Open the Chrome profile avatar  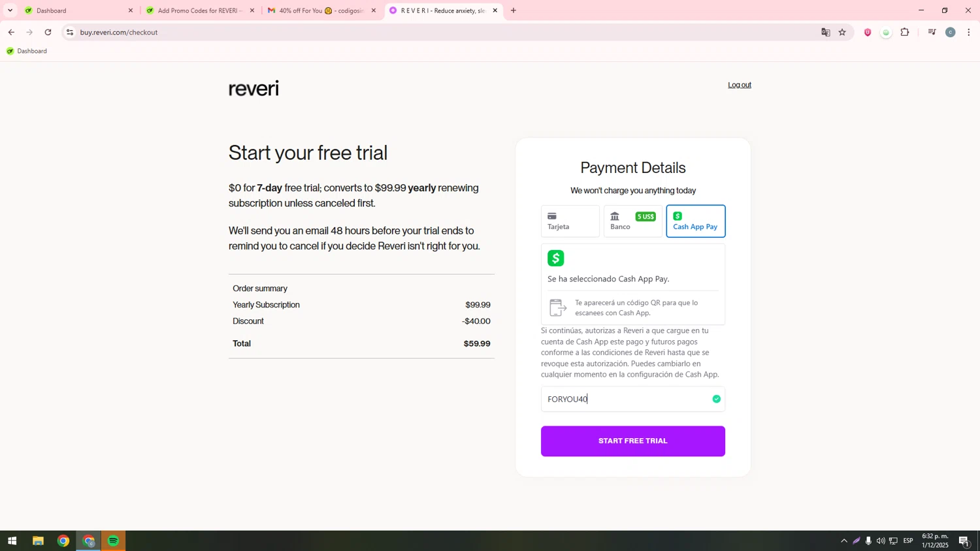click(951, 32)
